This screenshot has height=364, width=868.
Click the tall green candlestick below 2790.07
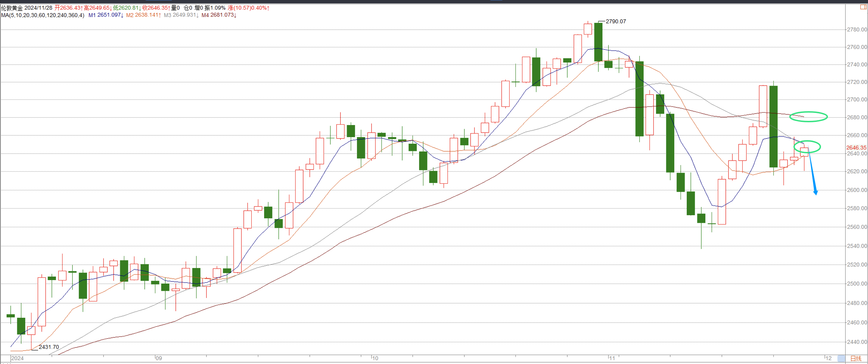point(598,42)
